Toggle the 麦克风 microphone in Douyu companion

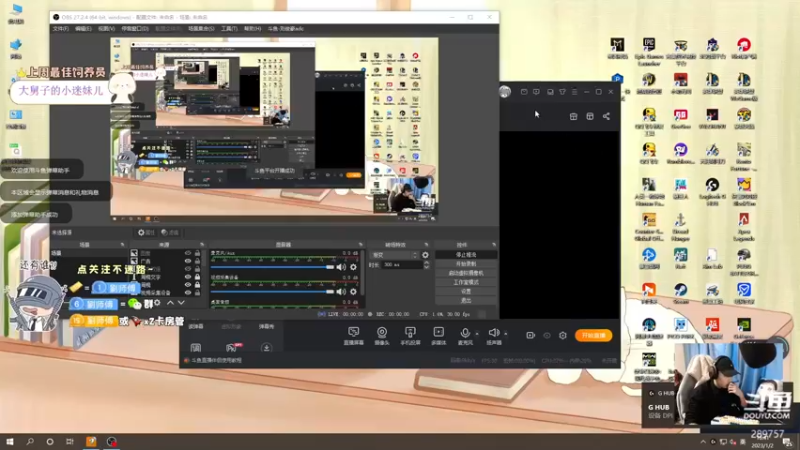coord(465,336)
